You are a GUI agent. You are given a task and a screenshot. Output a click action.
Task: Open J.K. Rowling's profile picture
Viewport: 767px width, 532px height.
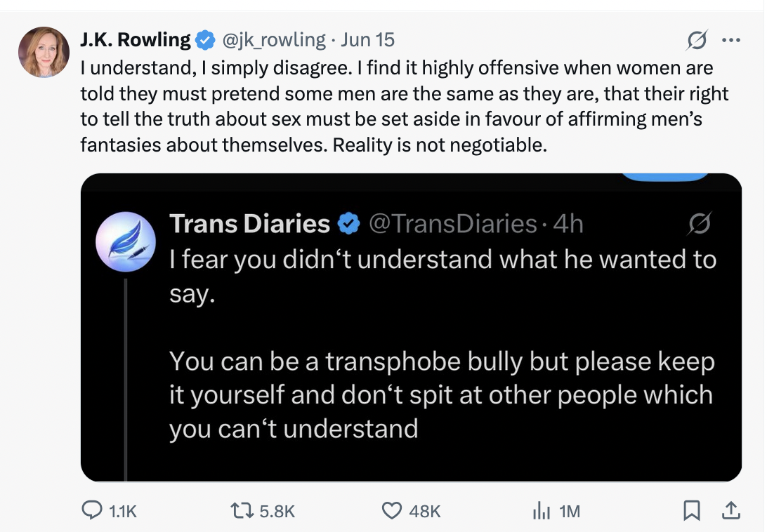tap(44, 53)
